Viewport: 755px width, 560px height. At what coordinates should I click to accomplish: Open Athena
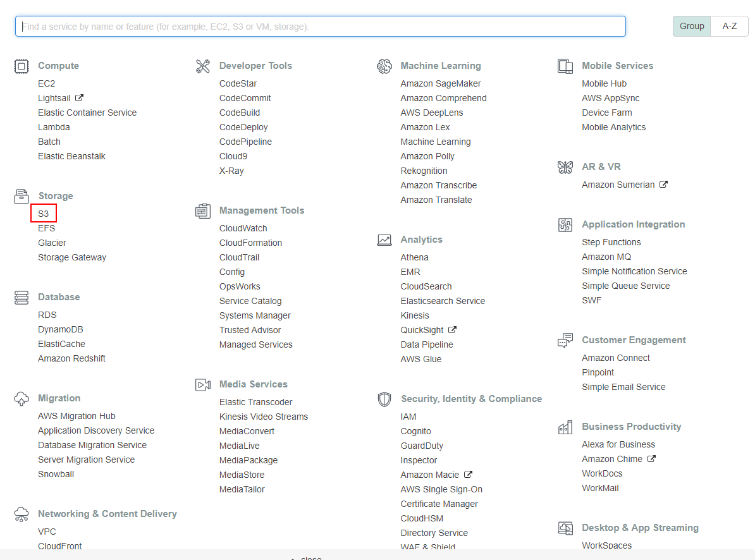[x=415, y=257]
